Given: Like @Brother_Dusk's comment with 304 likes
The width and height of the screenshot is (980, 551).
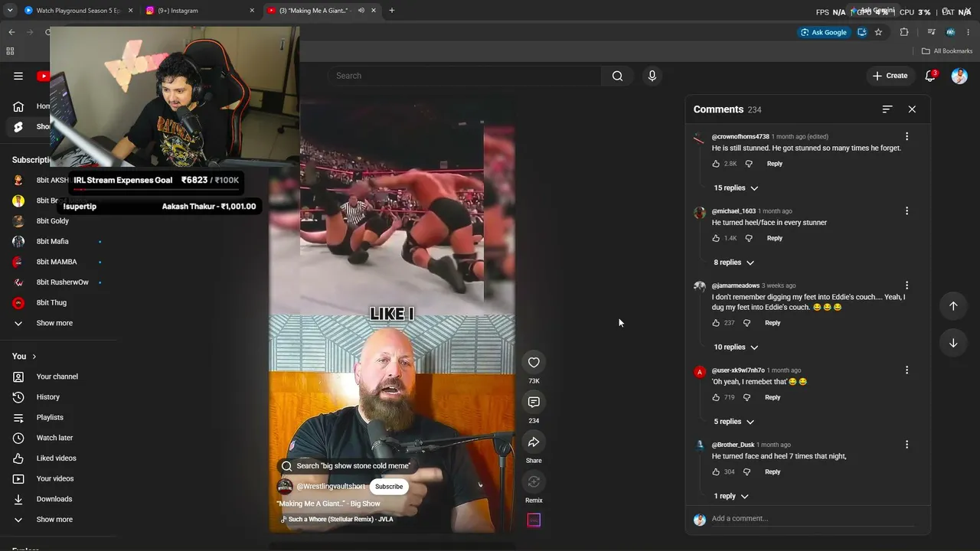Looking at the screenshot, I should pyautogui.click(x=716, y=472).
